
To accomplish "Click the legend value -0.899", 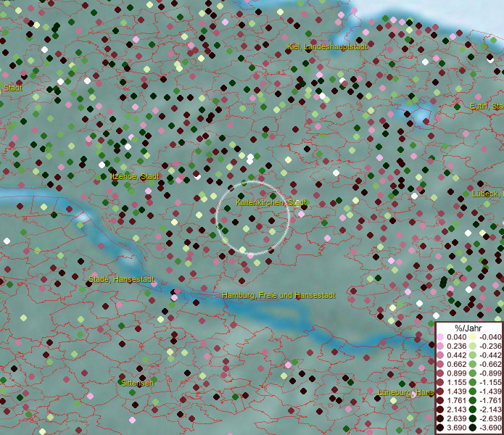I will [x=490, y=373].
